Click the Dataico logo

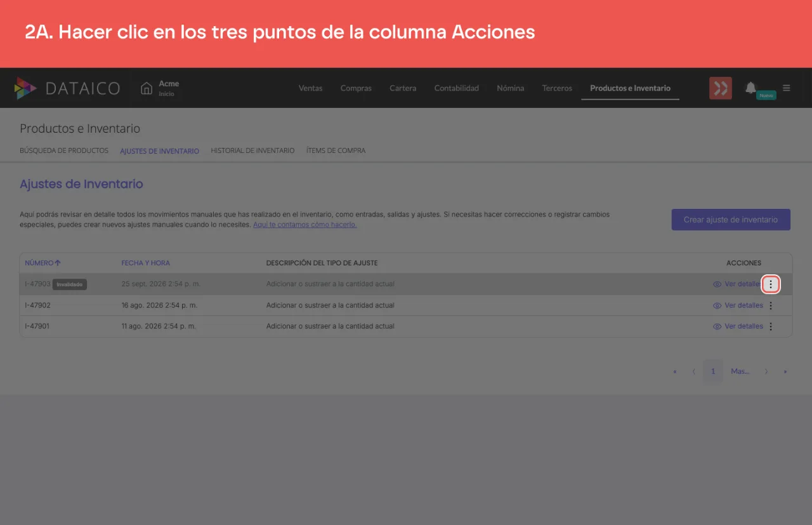tap(67, 88)
